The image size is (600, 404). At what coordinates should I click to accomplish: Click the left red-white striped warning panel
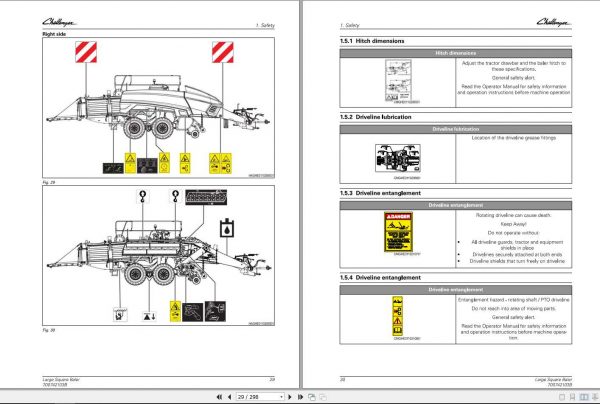86,52
